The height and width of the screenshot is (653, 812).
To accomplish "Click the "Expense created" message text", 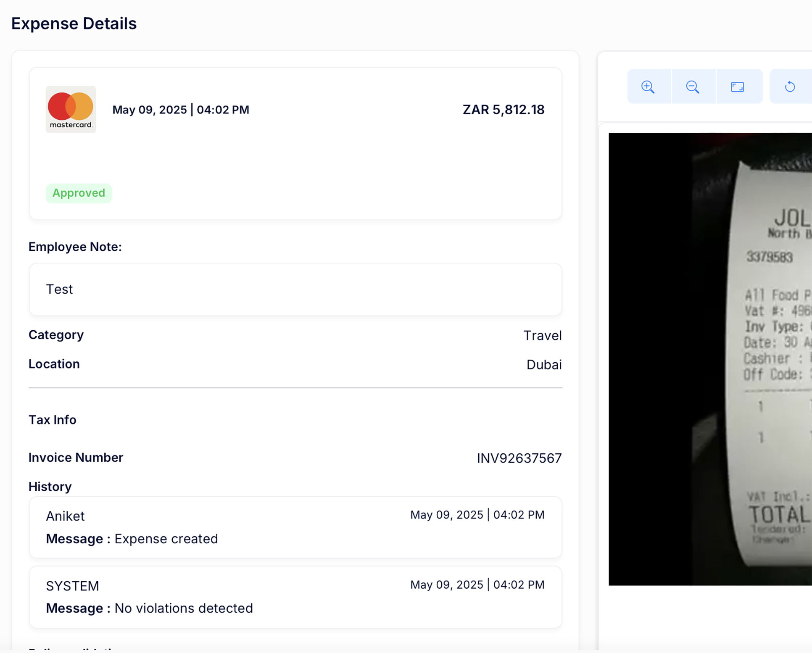I will click(166, 539).
